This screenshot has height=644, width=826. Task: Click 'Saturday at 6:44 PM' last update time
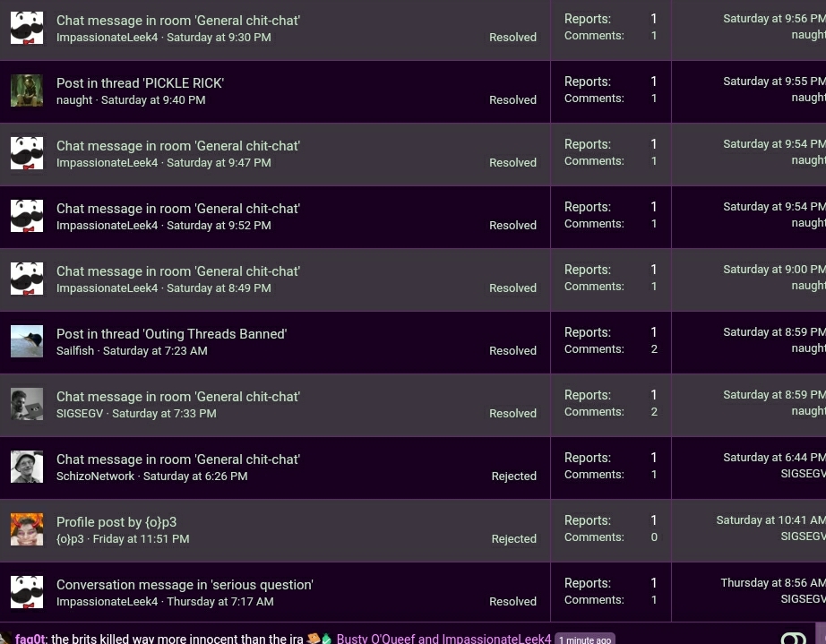coord(774,457)
